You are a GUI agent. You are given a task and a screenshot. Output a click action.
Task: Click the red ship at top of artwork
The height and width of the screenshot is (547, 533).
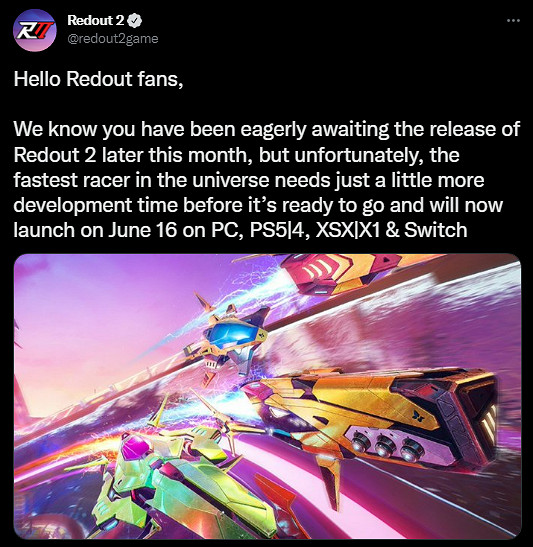[342, 274]
